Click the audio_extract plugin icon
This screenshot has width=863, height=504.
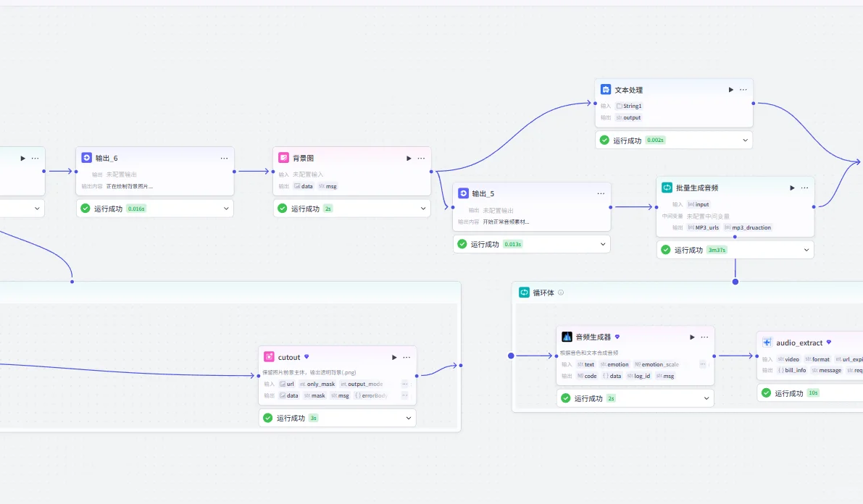tap(767, 343)
